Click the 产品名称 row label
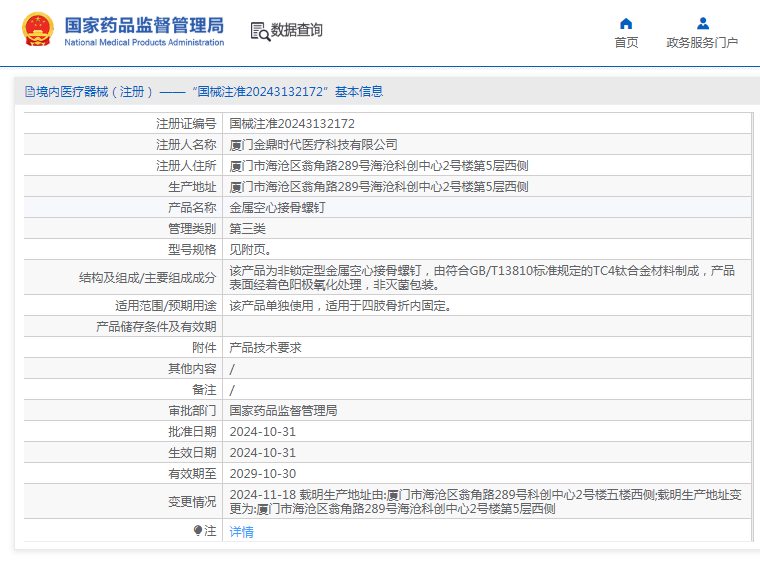 [192, 208]
